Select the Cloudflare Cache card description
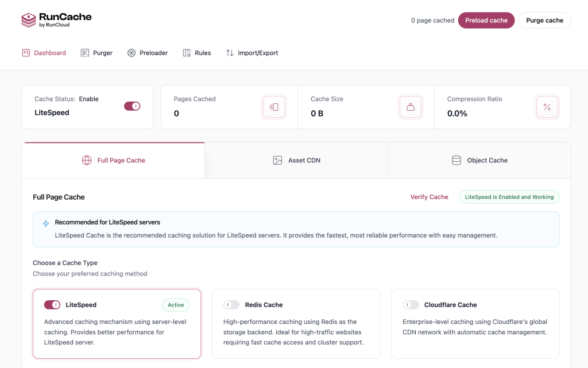The height and width of the screenshot is (368, 588). 475,327
